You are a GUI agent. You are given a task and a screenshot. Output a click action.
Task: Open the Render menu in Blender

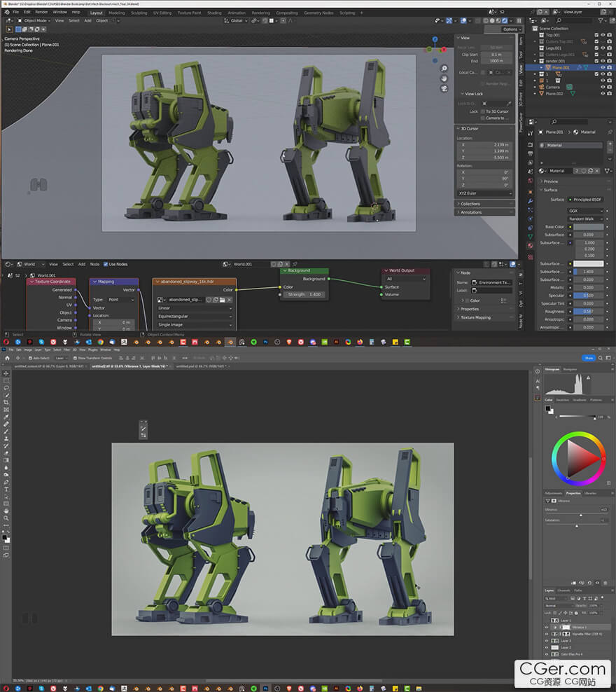coord(41,12)
